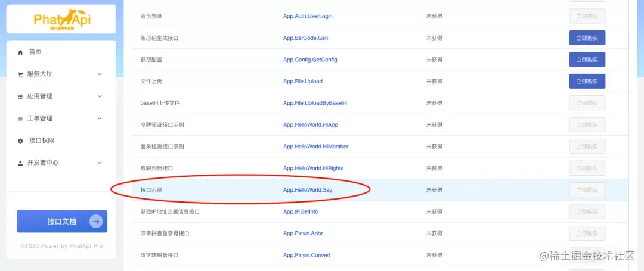644x271 pixels.
Task: Click 立即购买 for 文件上传
Action: (x=587, y=81)
